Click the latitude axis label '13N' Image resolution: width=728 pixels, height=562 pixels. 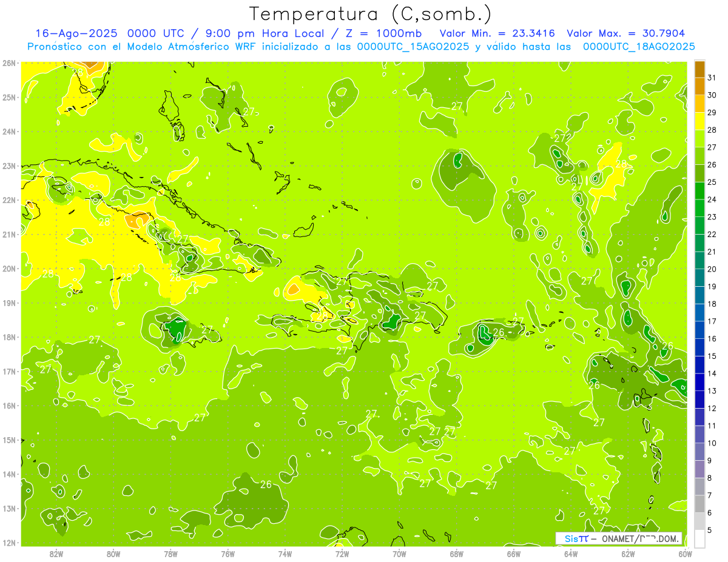pyautogui.click(x=9, y=508)
